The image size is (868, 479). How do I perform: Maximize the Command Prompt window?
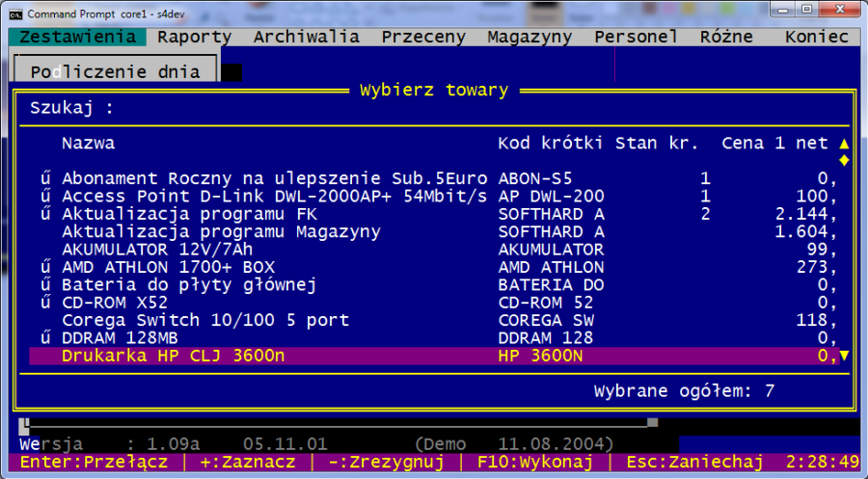click(806, 10)
